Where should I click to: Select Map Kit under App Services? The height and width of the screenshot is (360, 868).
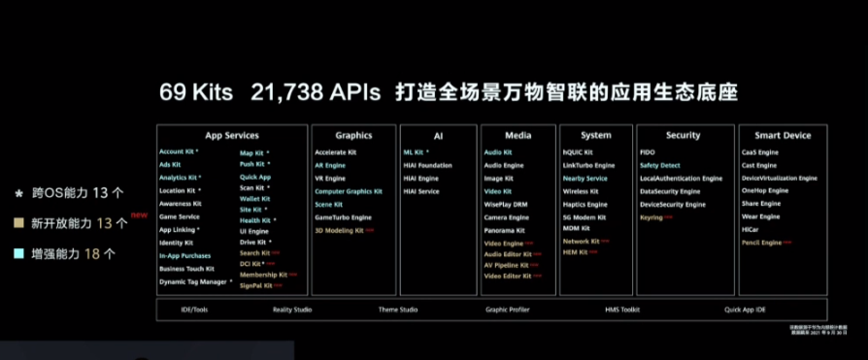[251, 153]
